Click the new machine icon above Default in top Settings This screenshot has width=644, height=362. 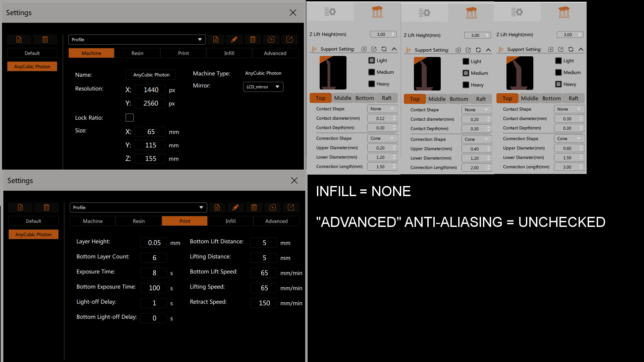pyautogui.click(x=19, y=40)
